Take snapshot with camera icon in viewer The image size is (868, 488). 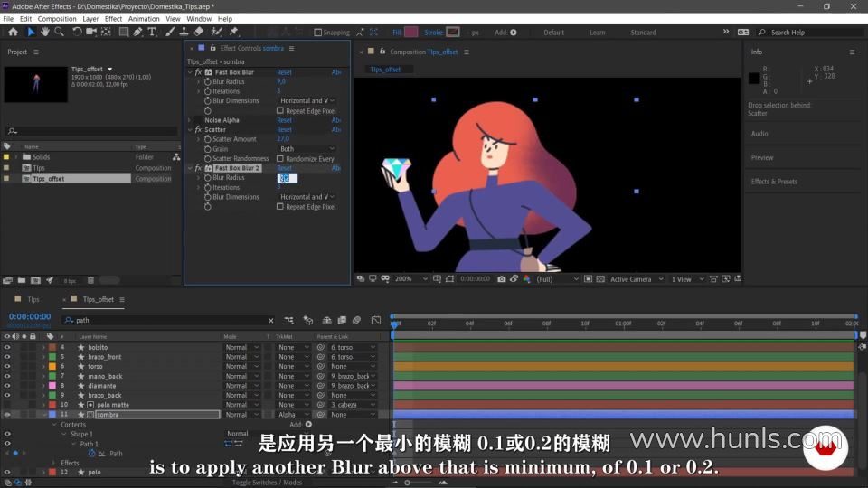[x=502, y=279]
